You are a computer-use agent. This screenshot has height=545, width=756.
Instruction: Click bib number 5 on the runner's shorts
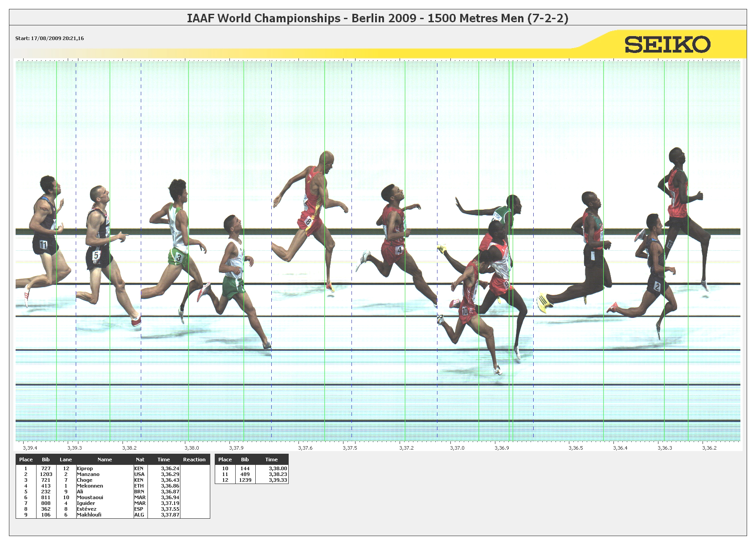tap(96, 256)
